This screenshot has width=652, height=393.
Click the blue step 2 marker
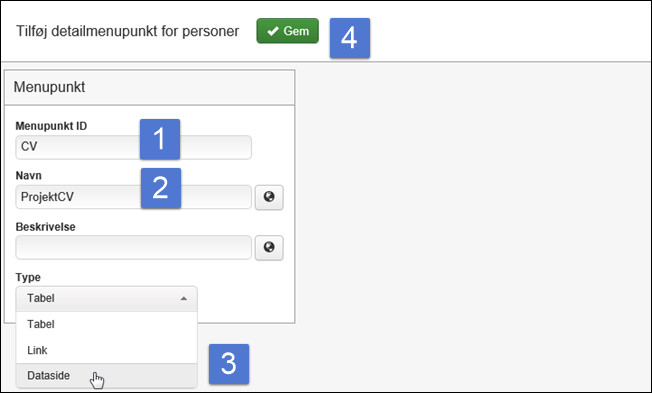tap(161, 188)
